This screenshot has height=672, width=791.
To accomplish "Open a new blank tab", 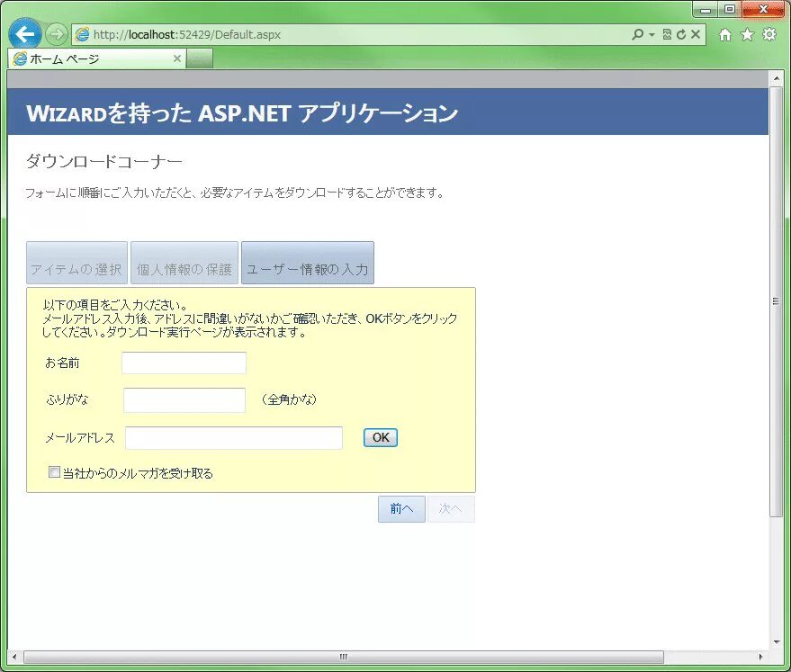I will [199, 58].
